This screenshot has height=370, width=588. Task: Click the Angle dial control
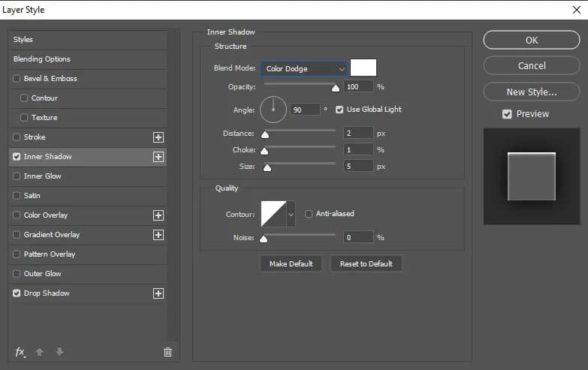[x=273, y=110]
